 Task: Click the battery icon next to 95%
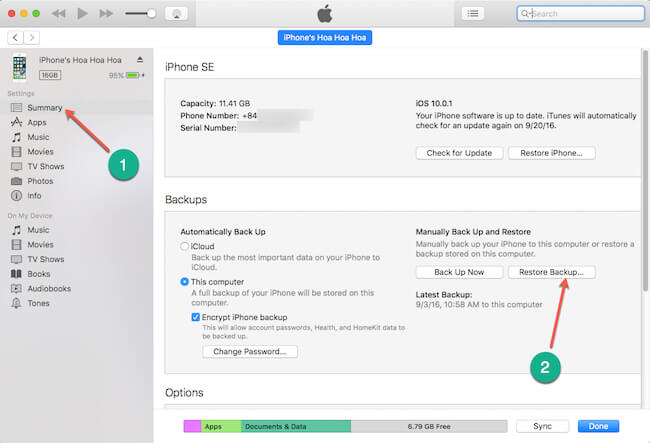point(133,75)
